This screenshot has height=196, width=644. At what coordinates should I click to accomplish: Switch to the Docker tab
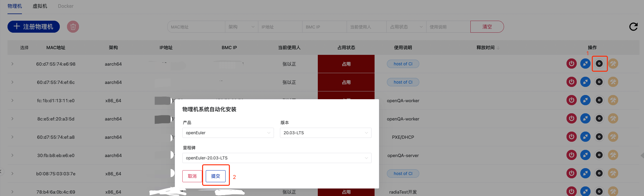pyautogui.click(x=65, y=6)
